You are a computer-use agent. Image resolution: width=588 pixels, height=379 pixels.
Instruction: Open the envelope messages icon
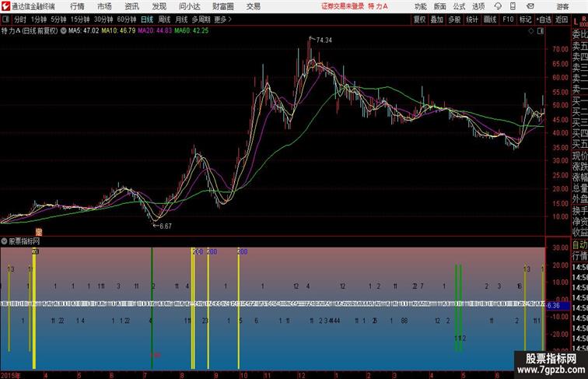530,6
